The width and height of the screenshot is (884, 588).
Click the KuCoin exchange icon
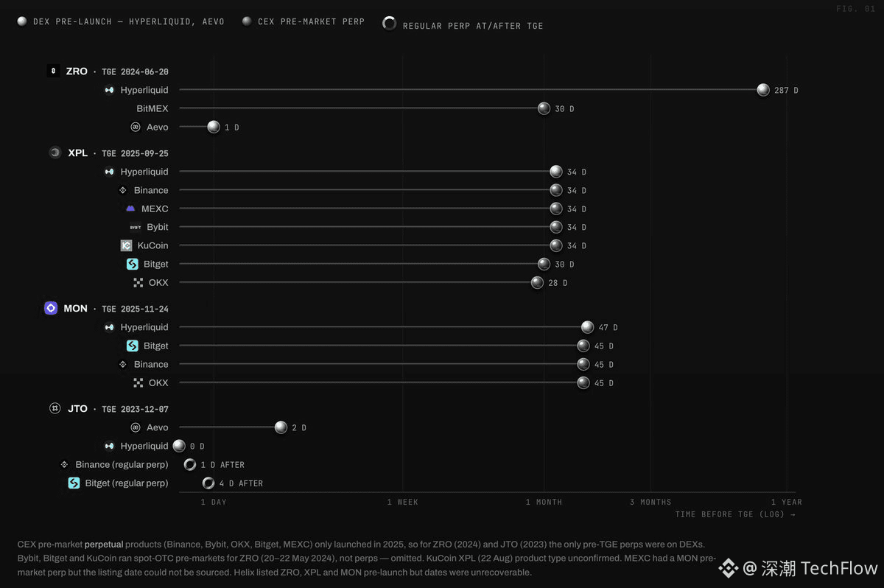coord(126,245)
